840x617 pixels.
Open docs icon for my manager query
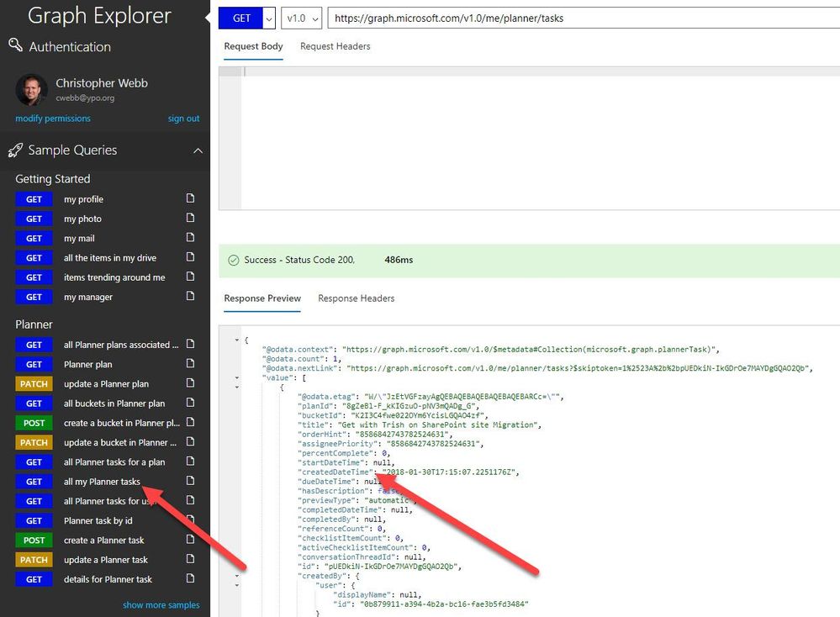pyautogui.click(x=190, y=296)
